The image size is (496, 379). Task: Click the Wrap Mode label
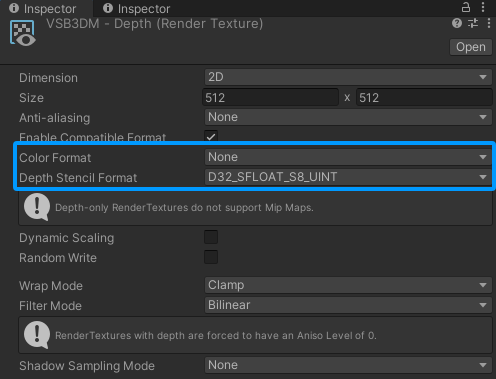(x=51, y=286)
